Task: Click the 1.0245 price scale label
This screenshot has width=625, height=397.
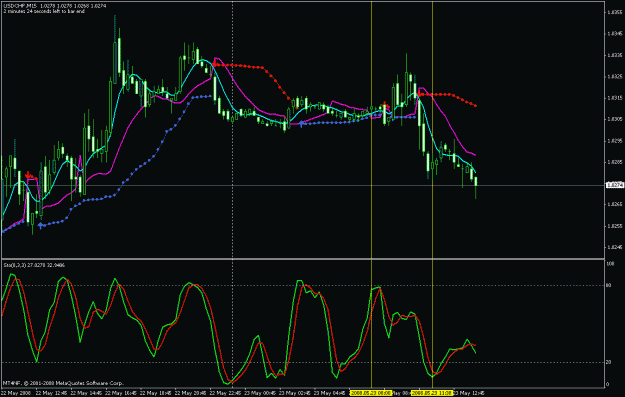Action: point(615,247)
